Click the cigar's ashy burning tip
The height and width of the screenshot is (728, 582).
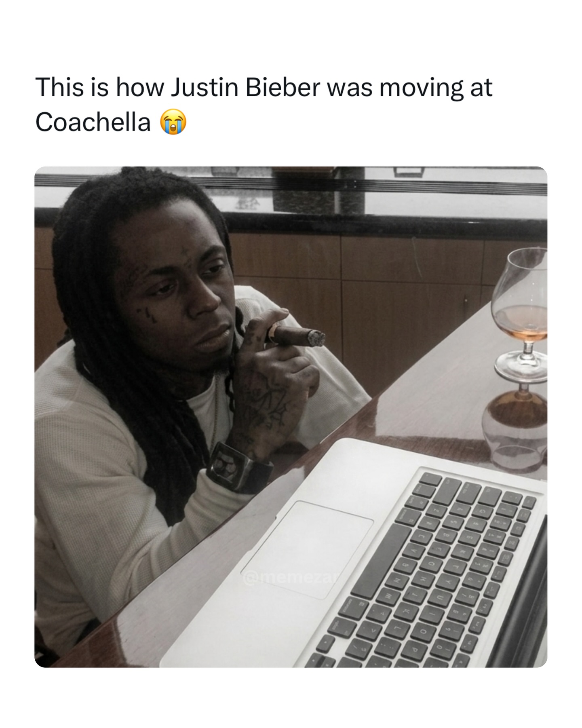pyautogui.click(x=316, y=338)
